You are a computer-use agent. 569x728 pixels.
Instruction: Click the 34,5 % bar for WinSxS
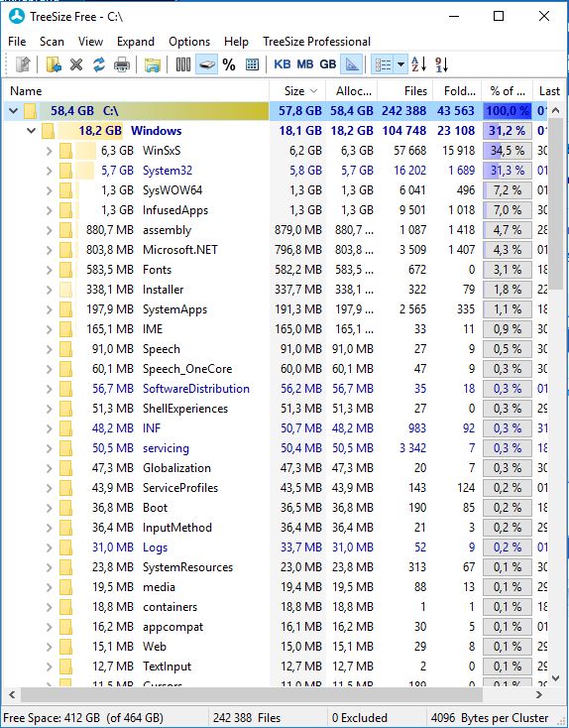[508, 151]
